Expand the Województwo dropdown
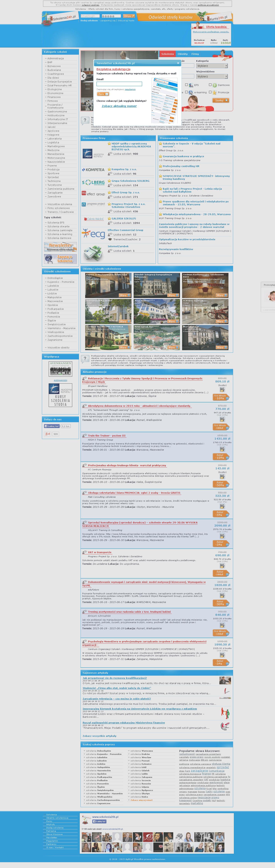275x868 pixels. 212,76
